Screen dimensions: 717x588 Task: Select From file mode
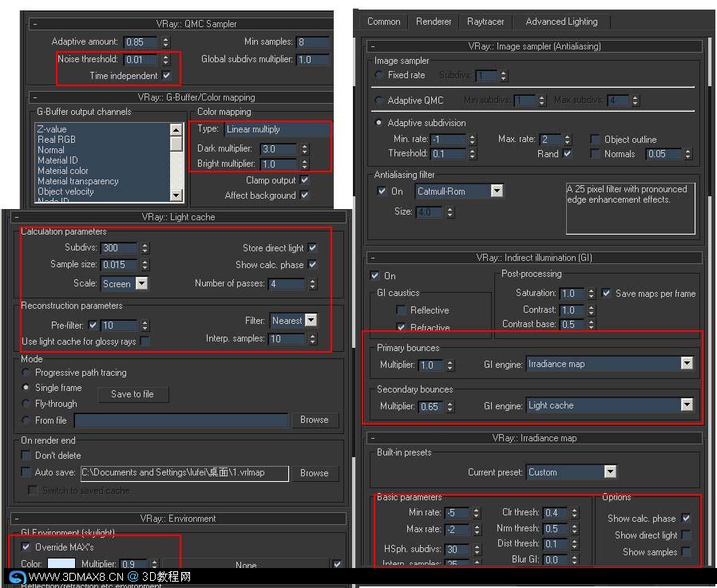click(26, 420)
